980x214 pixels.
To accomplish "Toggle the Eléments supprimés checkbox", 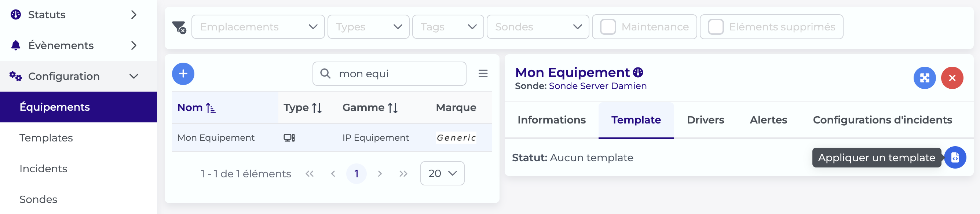I will 715,27.
